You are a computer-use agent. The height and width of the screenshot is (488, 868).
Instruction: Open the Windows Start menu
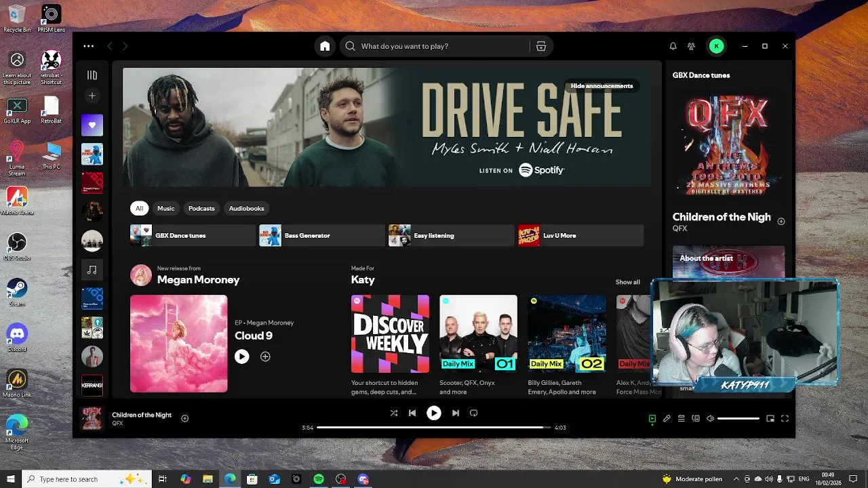tap(11, 479)
